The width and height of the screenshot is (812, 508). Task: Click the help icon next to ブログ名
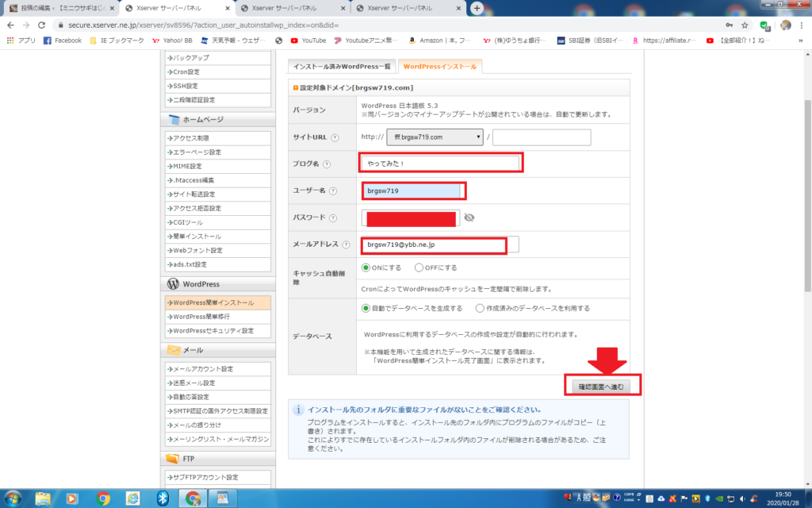tap(327, 164)
